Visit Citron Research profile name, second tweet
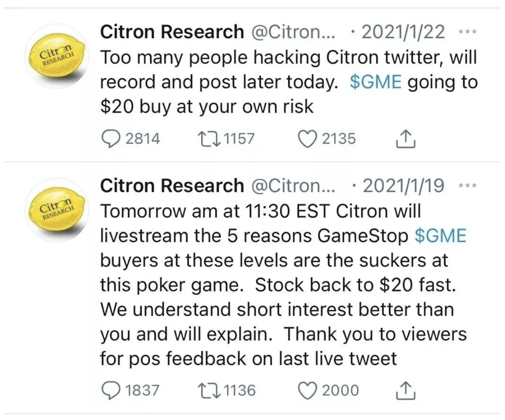 pos(171,186)
